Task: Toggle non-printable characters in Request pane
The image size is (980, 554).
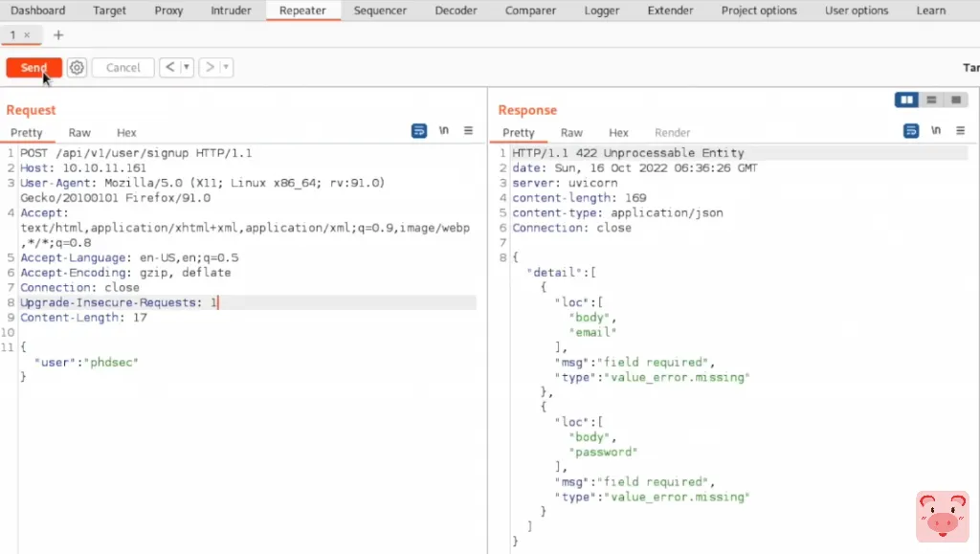Action: coord(444,131)
